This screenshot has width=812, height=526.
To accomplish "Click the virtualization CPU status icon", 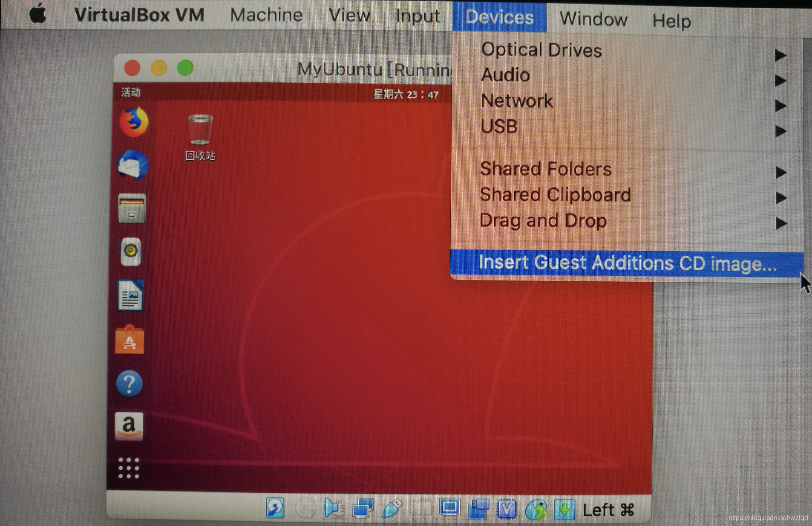I will tap(507, 509).
